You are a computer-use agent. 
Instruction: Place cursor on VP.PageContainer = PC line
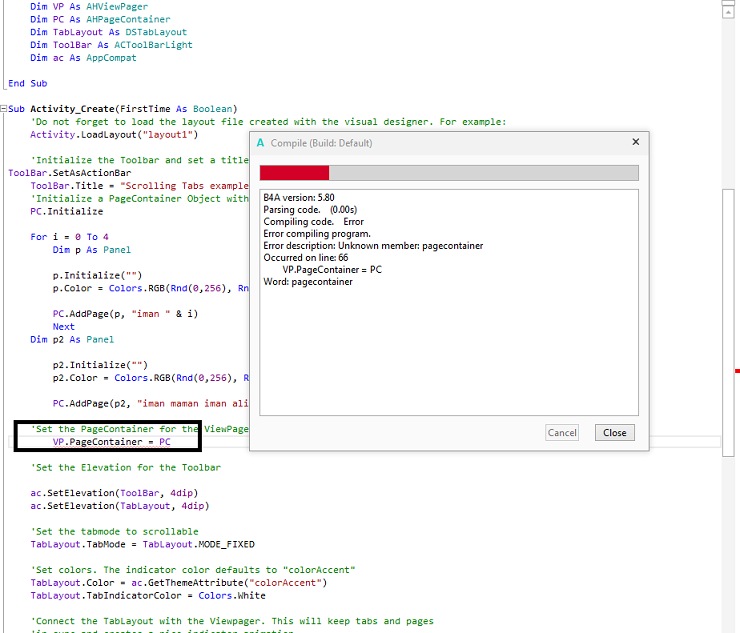click(x=111, y=441)
